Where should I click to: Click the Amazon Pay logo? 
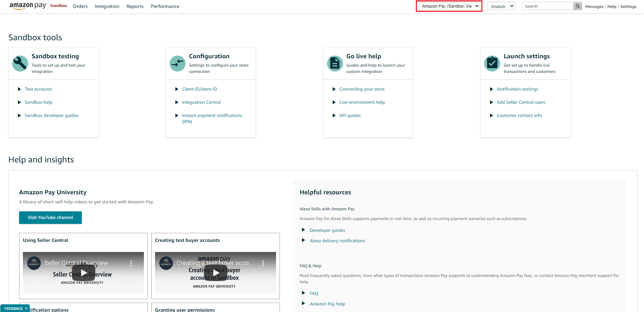tap(28, 6)
